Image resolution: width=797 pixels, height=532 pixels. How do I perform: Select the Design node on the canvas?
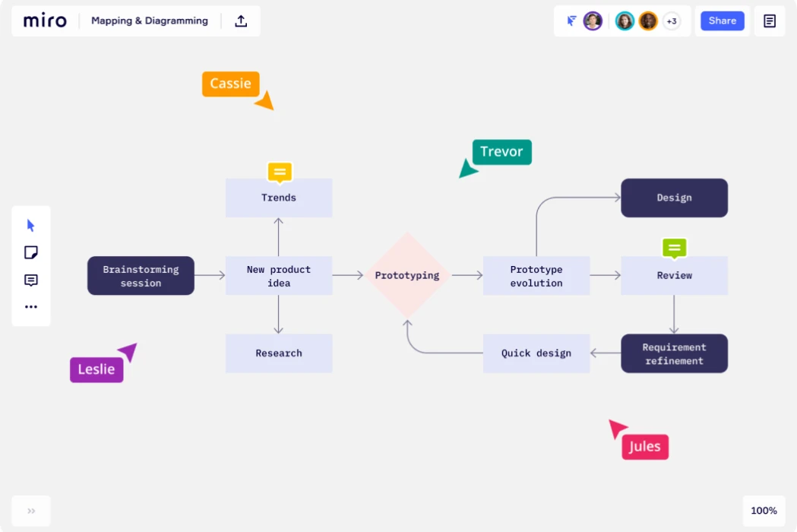click(674, 198)
